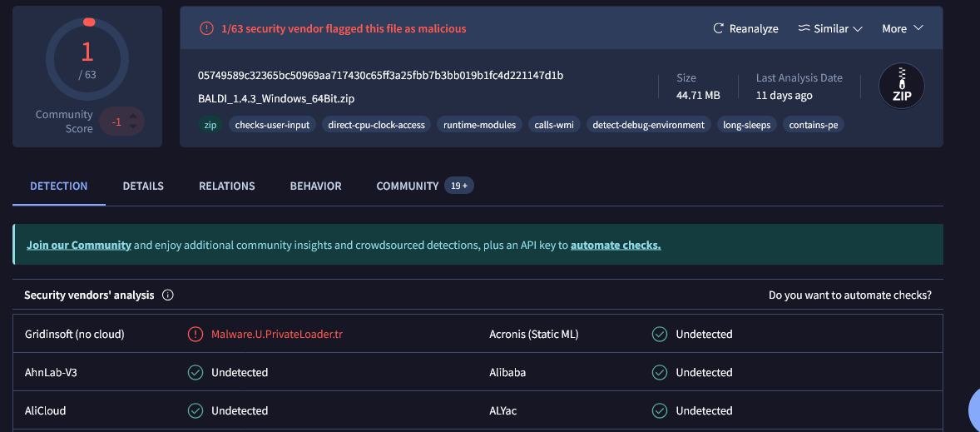Follow the Join our Community link
Viewport: 980px width, 432px height.
click(79, 246)
